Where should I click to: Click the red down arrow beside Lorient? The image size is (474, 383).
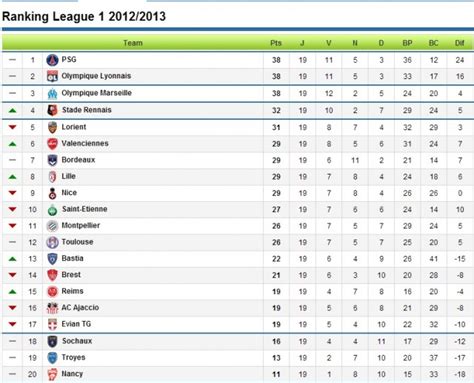(x=12, y=127)
